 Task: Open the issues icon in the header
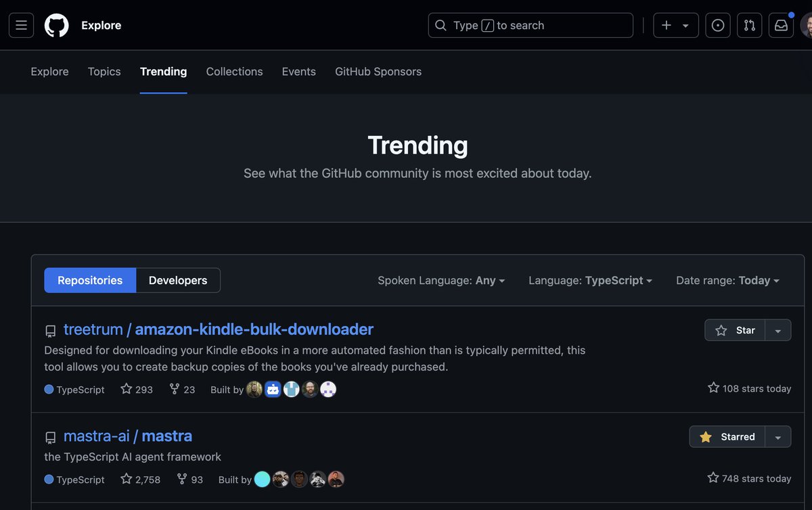coord(717,25)
